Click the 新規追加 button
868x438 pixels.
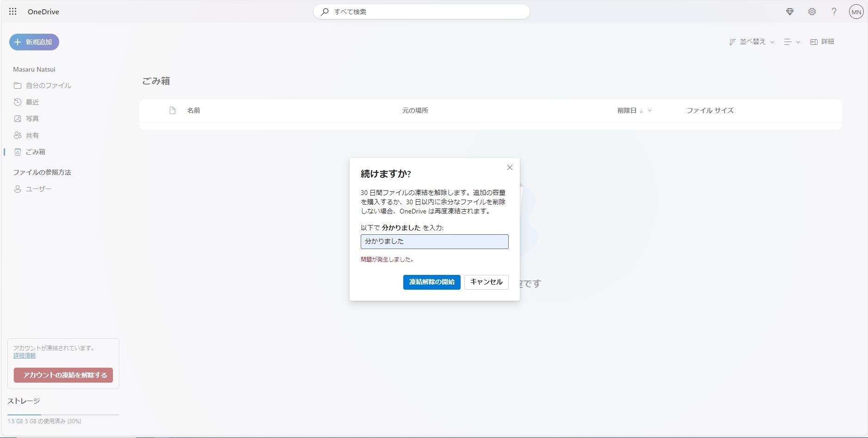(34, 42)
